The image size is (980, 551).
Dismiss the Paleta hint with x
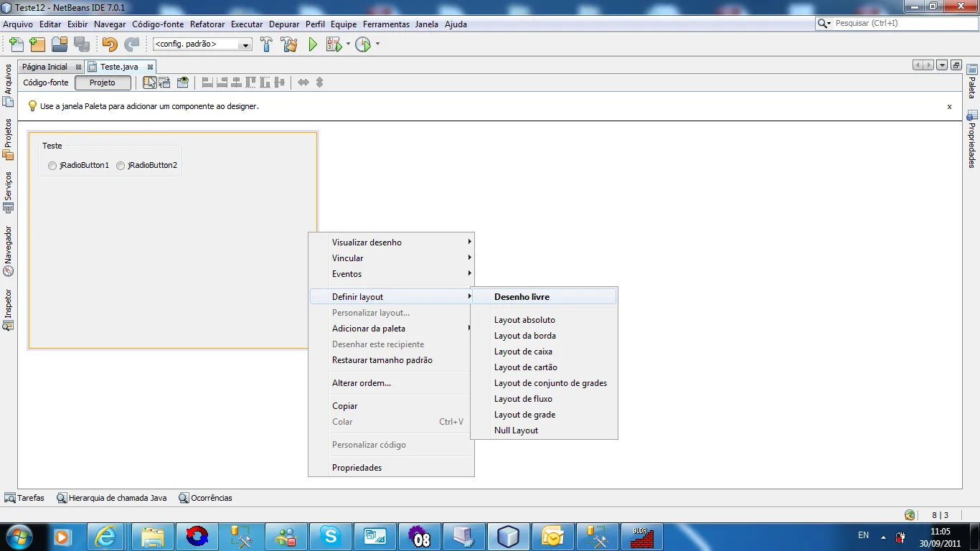949,106
